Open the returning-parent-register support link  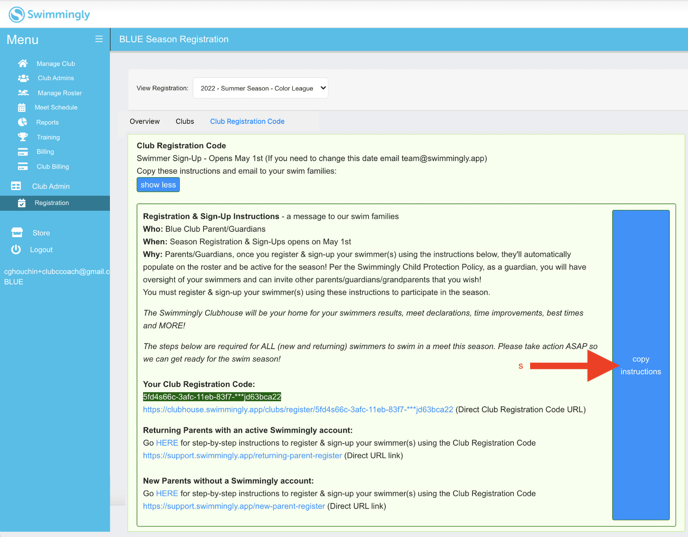tap(242, 456)
